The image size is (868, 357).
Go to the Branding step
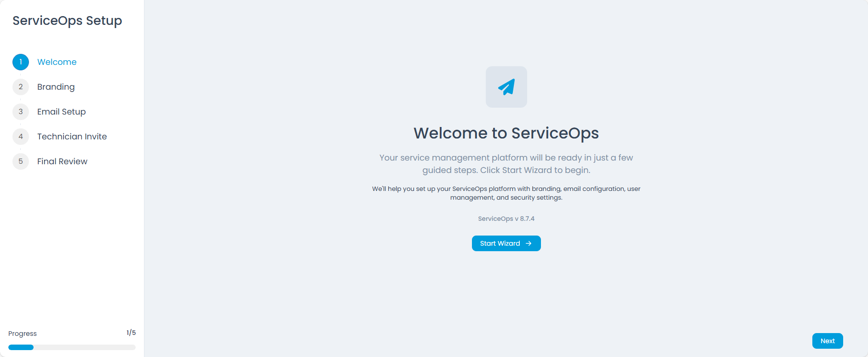(56, 87)
